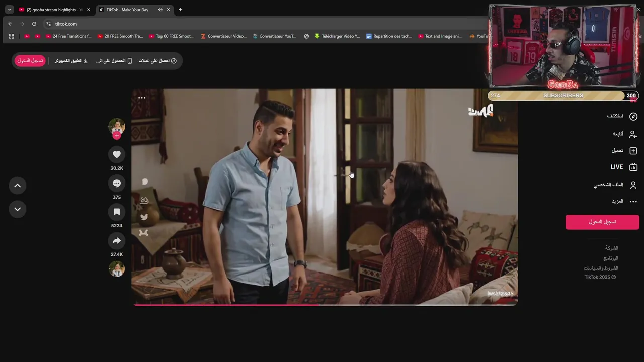This screenshot has width=644, height=362.
Task: Open 'Convertisseur Video...' bookmark
Action: click(x=223, y=36)
